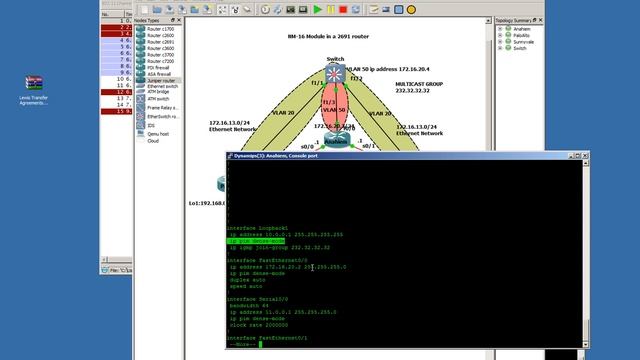Screen dimensions: 640x360
Task: Select packet row 15 in left list
Action: [x=116, y=111]
